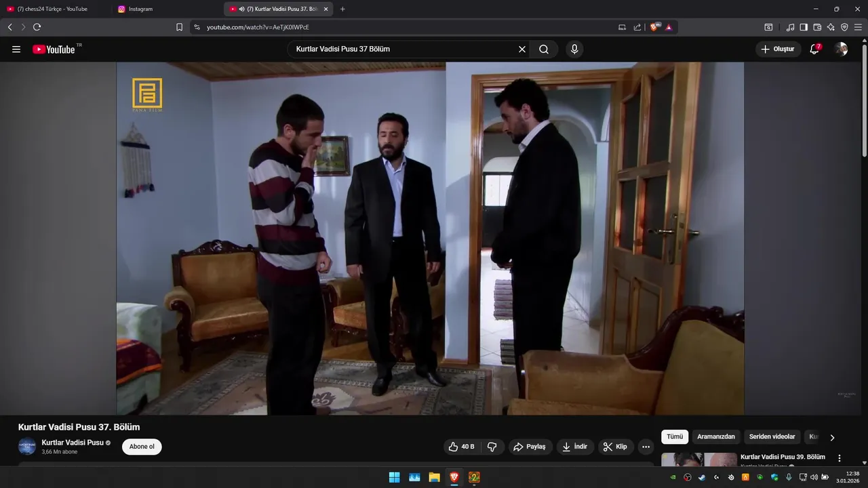This screenshot has width=868, height=488.
Task: Go to the YouTube home logo
Action: tap(54, 49)
